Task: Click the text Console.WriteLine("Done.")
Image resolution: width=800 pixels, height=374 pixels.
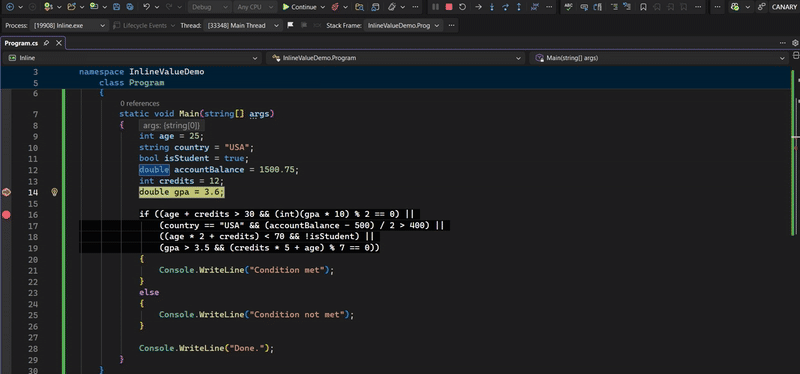Action: coord(204,348)
